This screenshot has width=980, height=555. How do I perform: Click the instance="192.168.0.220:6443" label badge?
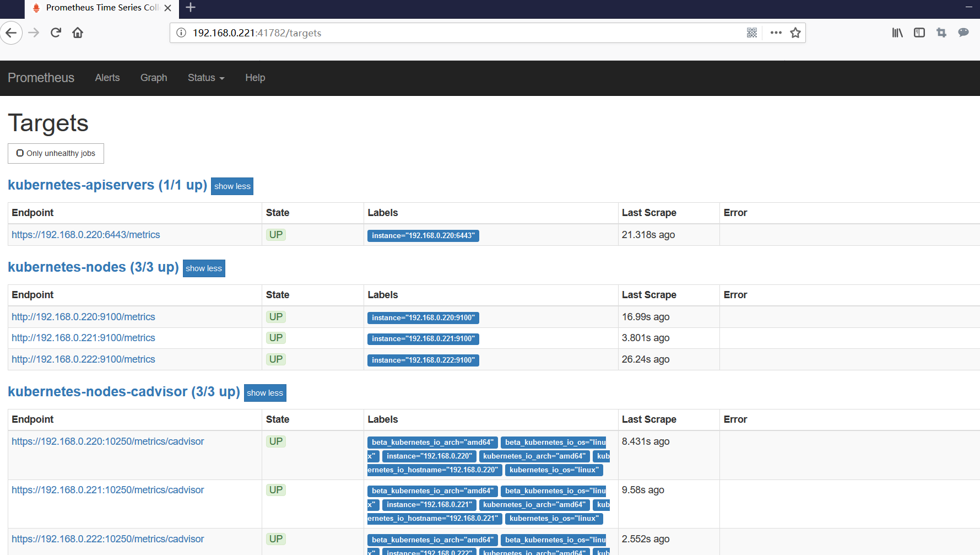click(423, 236)
